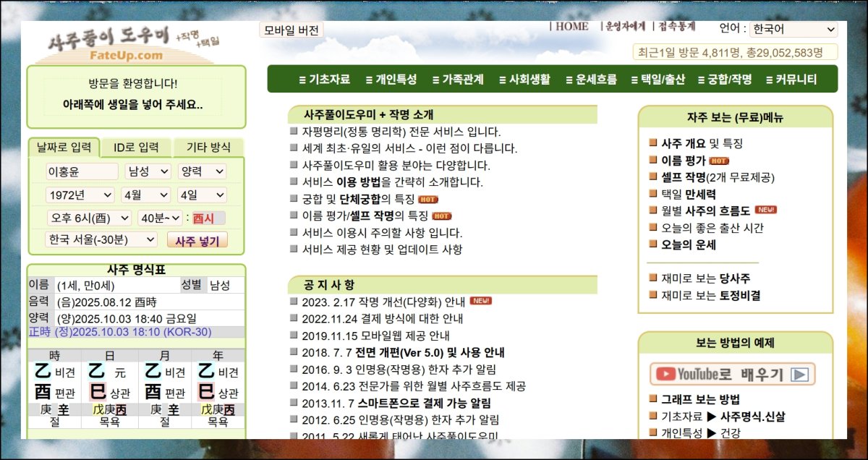Open 택일/출산 menu in navigation bar
Viewport: 868px width, 460px height.
point(658,80)
